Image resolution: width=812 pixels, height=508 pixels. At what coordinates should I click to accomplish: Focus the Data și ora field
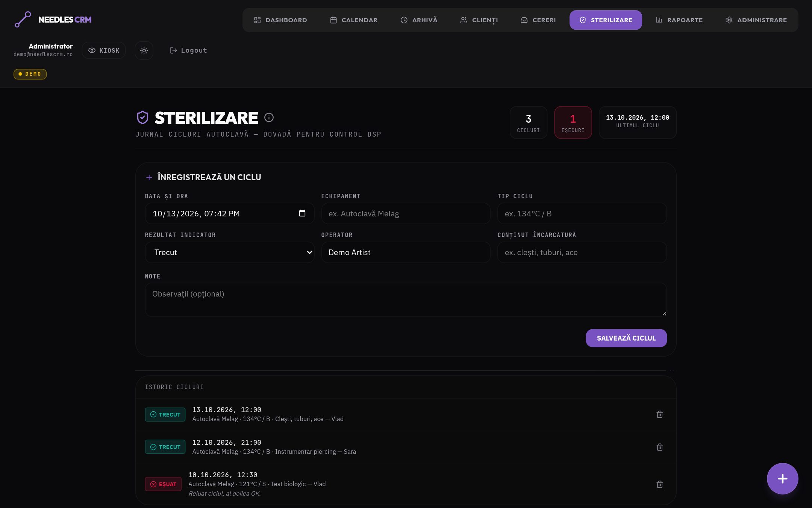pos(229,213)
